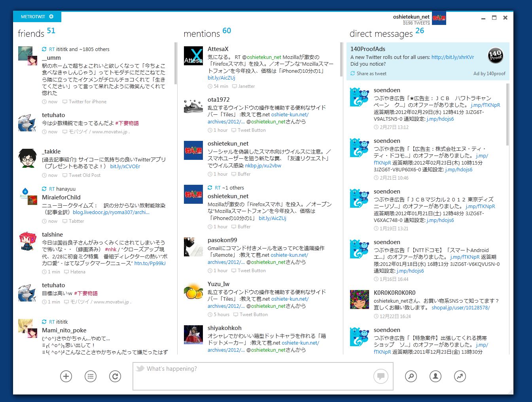The width and height of the screenshot is (532, 402).
Task: Open _umm user avatar
Action: click(25, 53)
